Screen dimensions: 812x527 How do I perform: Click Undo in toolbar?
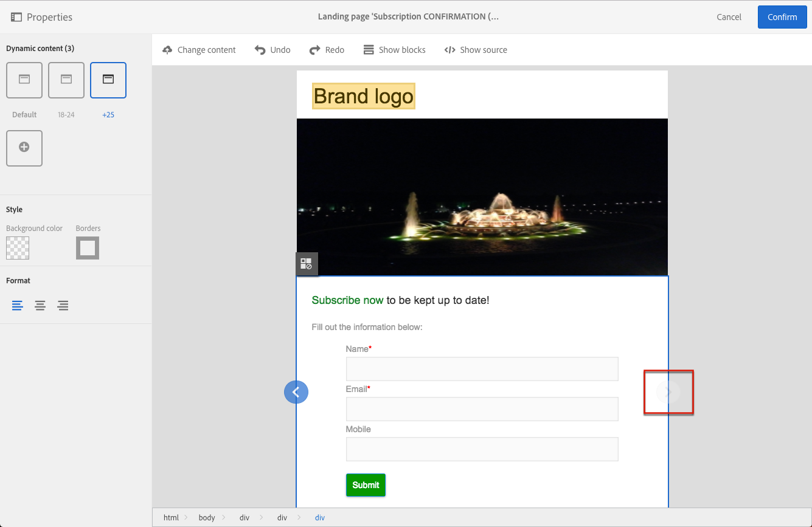(272, 50)
